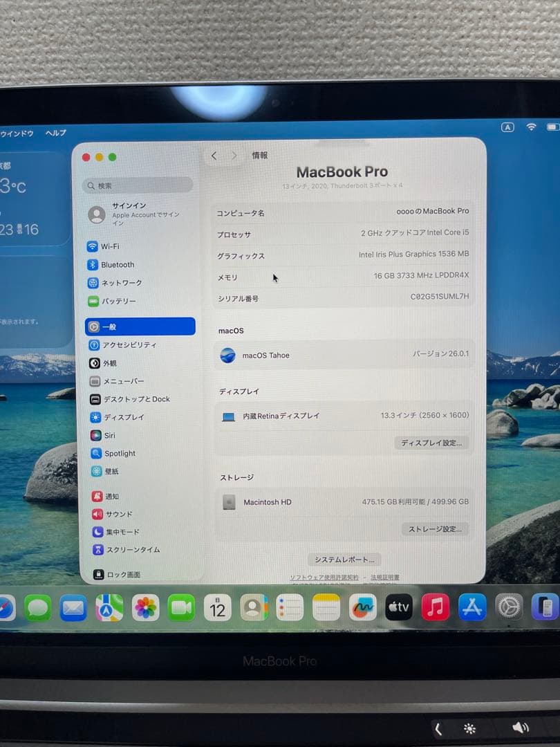The image size is (560, 747).
Task: Open Freeform from the Dock
Action: 362,607
